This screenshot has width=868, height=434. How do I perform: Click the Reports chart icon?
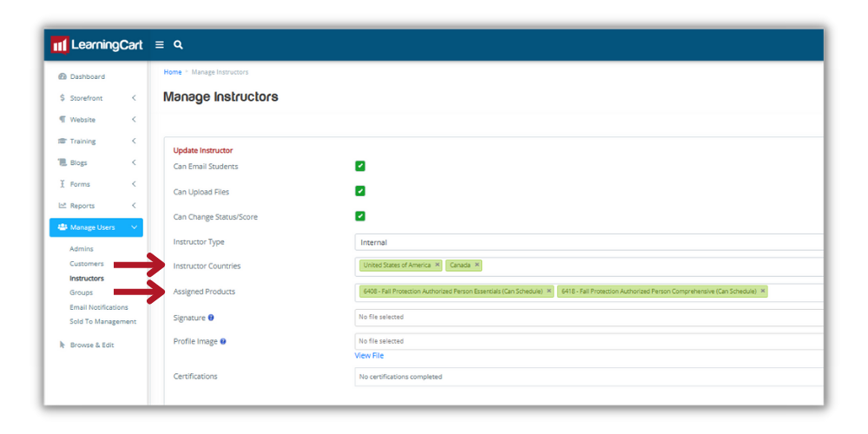pyautogui.click(x=62, y=206)
